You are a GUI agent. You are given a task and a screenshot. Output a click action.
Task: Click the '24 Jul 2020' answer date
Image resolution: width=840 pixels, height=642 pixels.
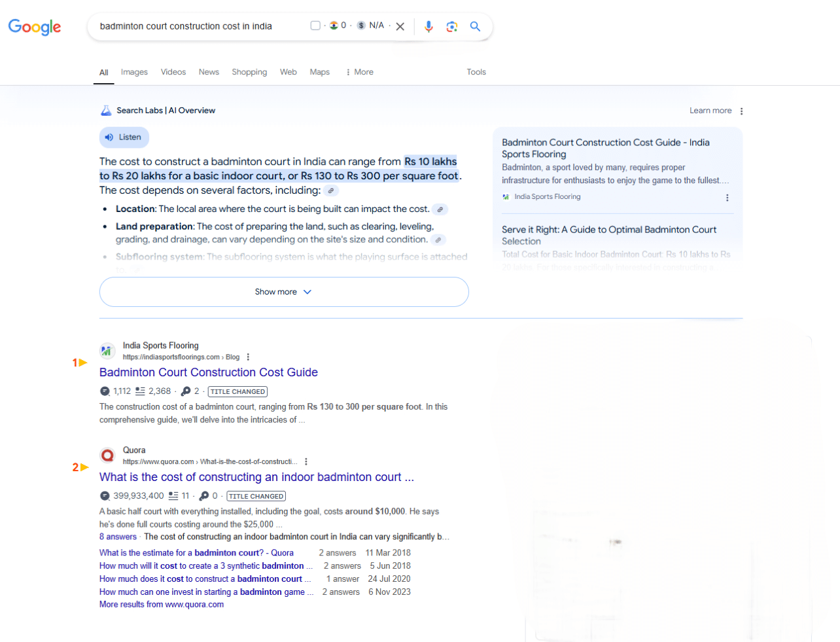(389, 579)
